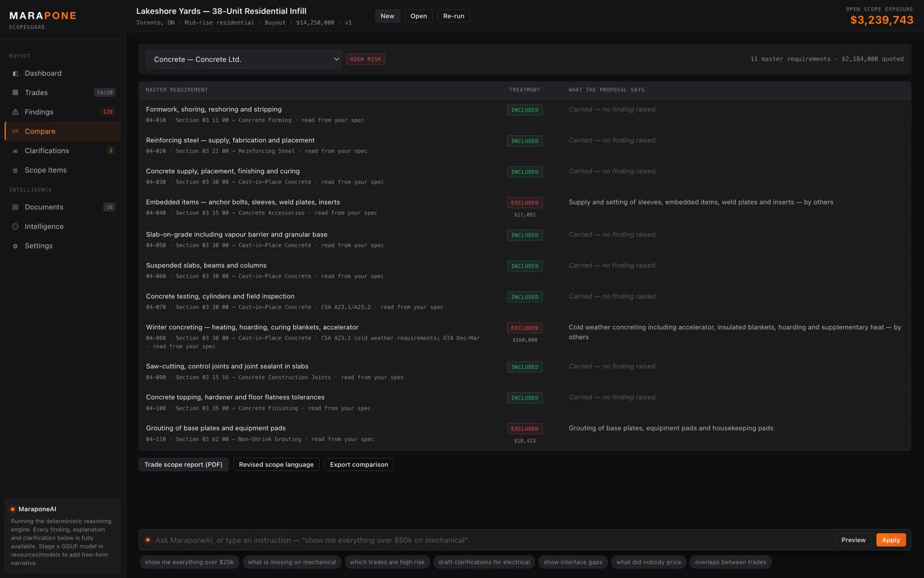This screenshot has height=578, width=924.
Task: Click the orange Apply button
Action: [x=891, y=540]
